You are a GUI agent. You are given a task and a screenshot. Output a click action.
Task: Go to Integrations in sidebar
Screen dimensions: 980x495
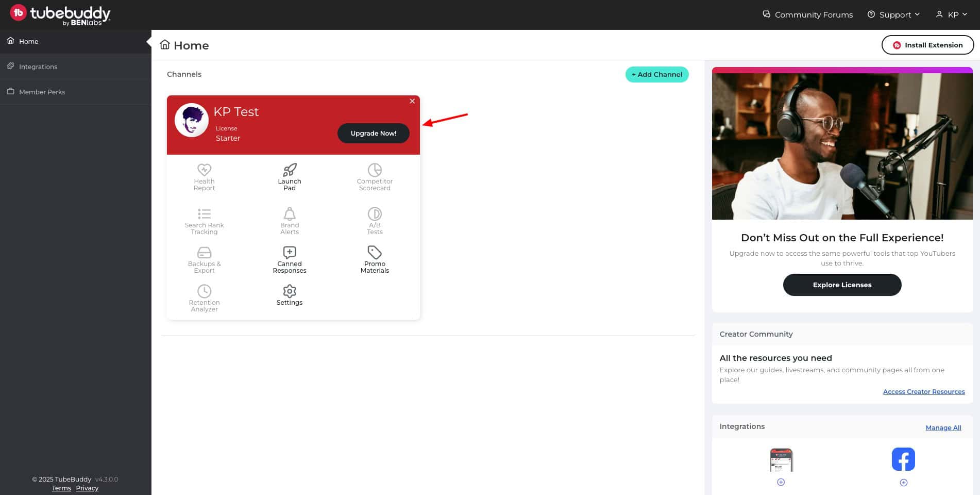point(38,67)
